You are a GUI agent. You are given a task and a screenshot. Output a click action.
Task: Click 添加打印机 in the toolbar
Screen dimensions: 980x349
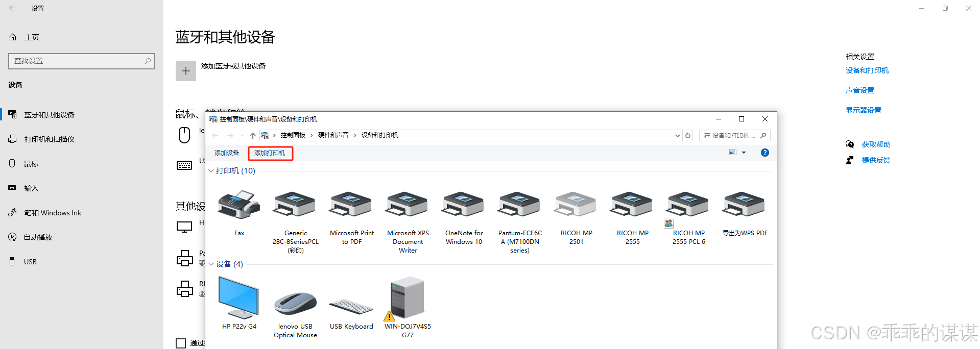[x=270, y=153]
